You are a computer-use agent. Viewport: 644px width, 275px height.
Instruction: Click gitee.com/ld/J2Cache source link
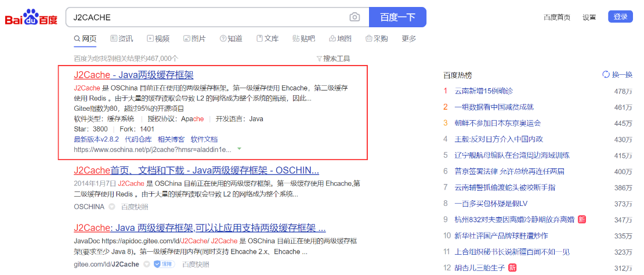point(106,264)
